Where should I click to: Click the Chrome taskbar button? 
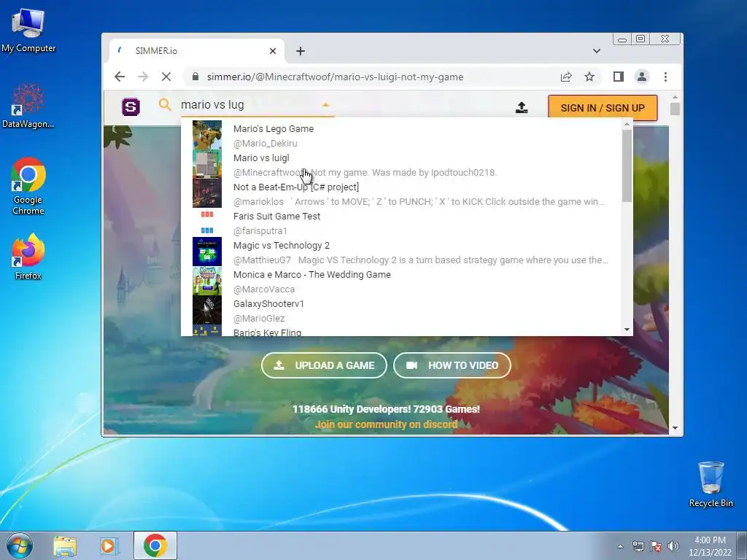click(x=155, y=545)
